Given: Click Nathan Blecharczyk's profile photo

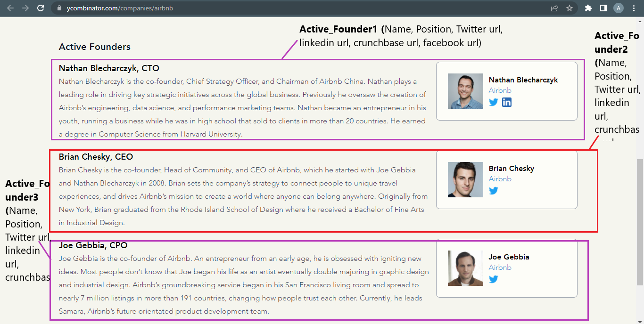Looking at the screenshot, I should tap(465, 91).
